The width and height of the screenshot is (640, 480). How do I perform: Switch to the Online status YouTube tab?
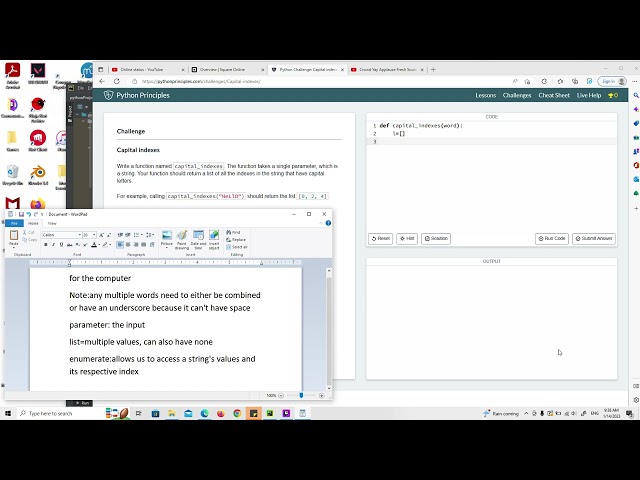[148, 70]
